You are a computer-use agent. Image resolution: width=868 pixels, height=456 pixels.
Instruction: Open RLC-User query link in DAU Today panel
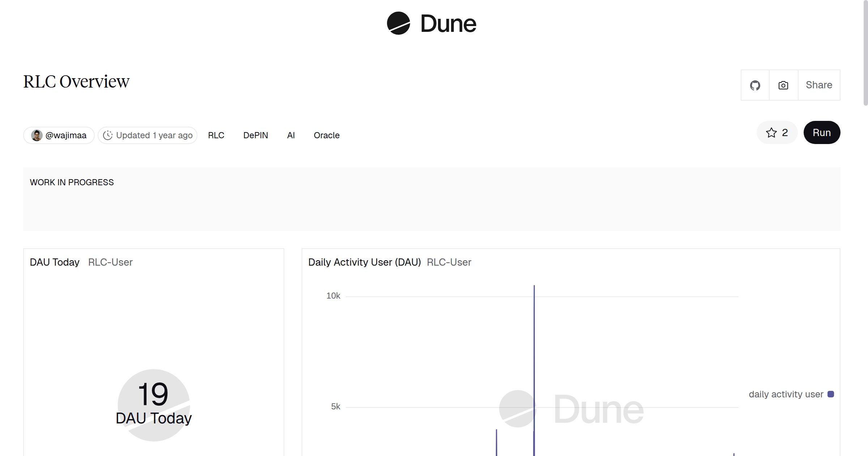110,262
